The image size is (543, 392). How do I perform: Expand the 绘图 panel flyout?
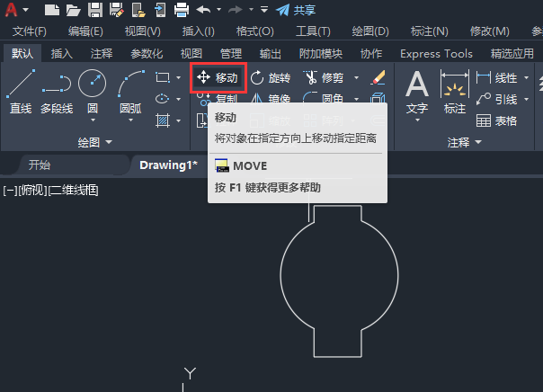tap(95, 142)
